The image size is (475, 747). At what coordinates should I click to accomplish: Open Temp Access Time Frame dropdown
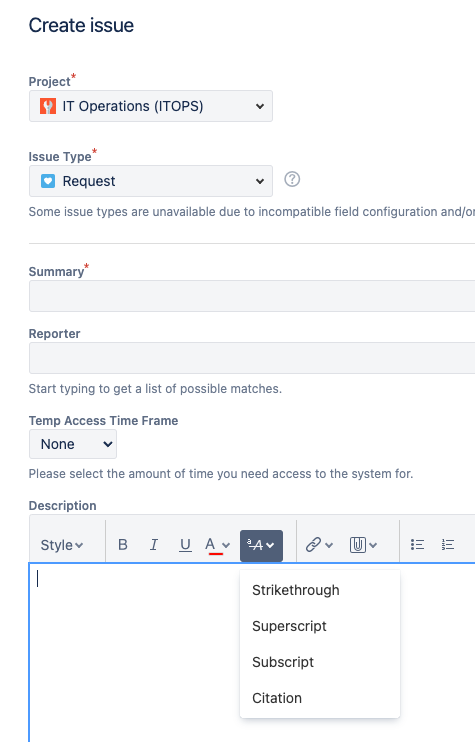tap(73, 444)
